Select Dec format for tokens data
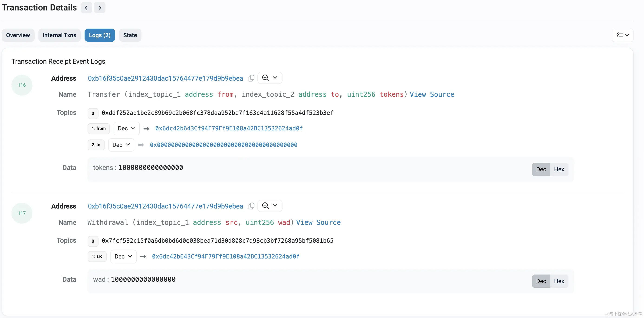 tap(541, 169)
